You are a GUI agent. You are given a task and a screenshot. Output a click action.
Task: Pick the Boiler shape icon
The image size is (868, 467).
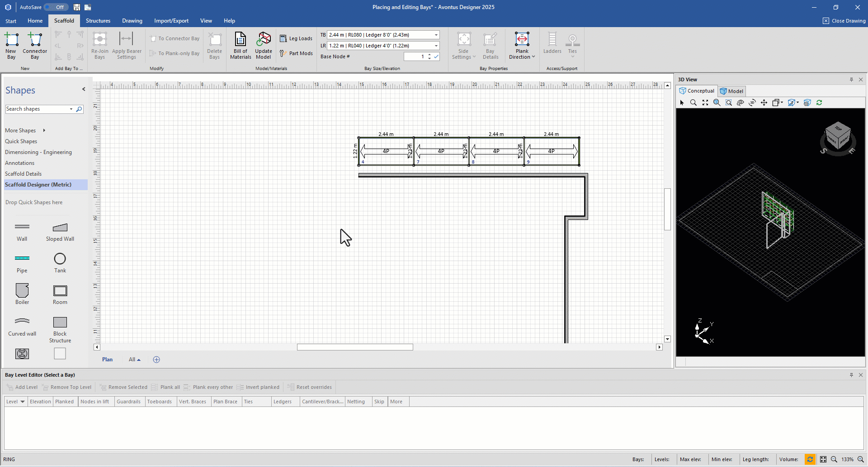tap(22, 290)
